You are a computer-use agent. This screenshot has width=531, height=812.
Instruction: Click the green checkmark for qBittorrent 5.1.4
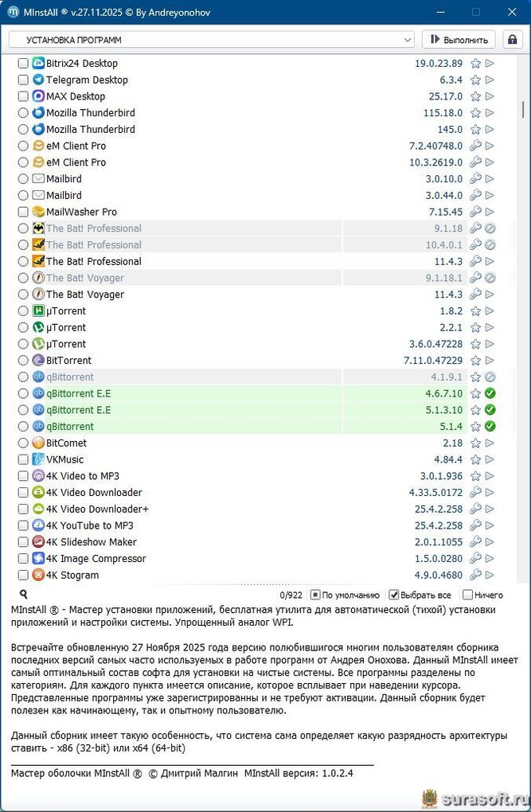(490, 427)
